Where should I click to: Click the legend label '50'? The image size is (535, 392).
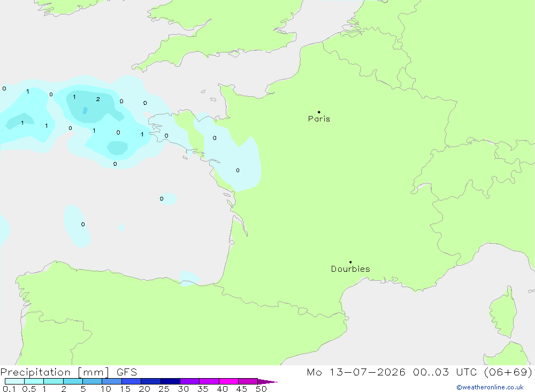[x=261, y=389]
